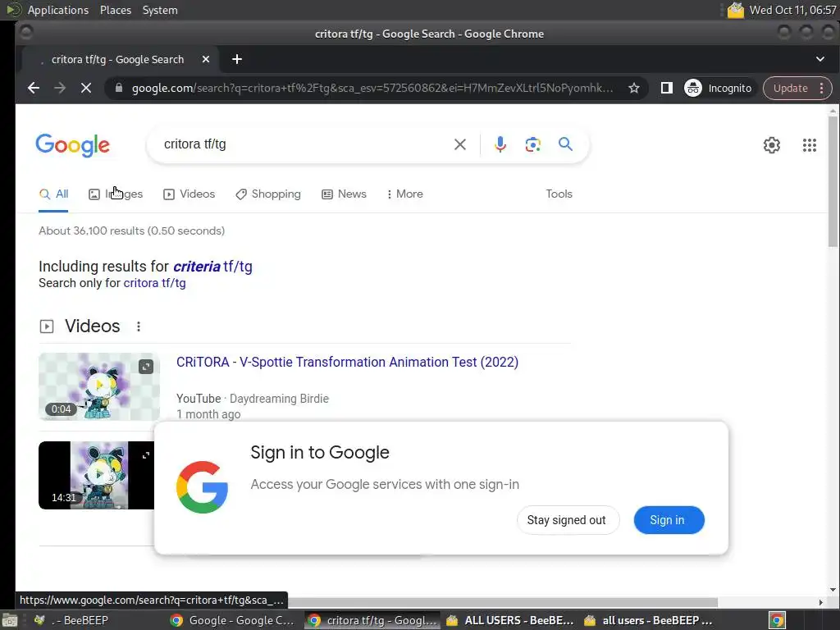
Task: Open the Videos section three-dot options
Action: 138,326
